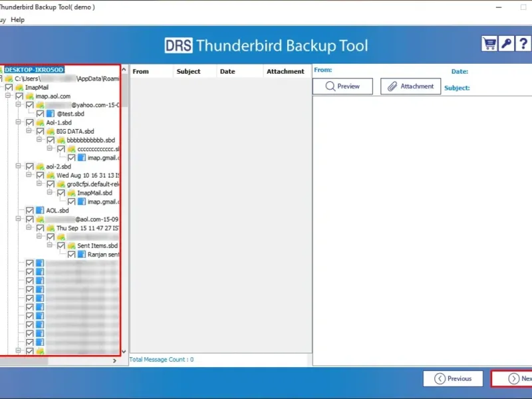Select the "gro8cfpi.default" folder label
This screenshot has width=532, height=399.
(x=93, y=184)
